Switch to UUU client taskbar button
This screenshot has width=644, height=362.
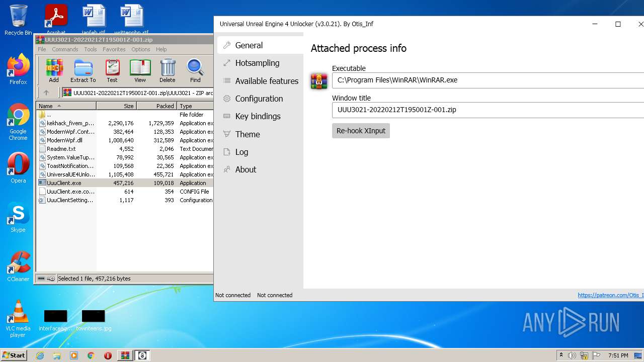click(142, 355)
